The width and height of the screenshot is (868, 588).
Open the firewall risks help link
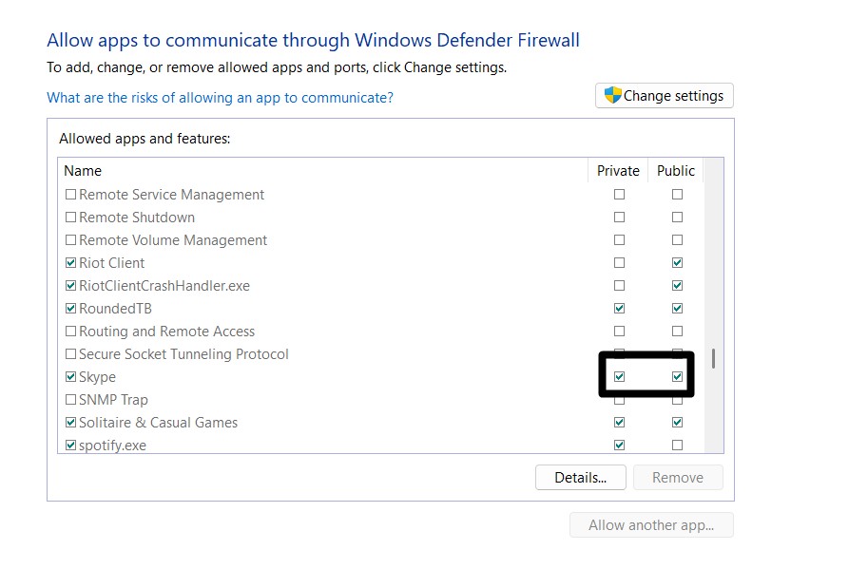220,98
